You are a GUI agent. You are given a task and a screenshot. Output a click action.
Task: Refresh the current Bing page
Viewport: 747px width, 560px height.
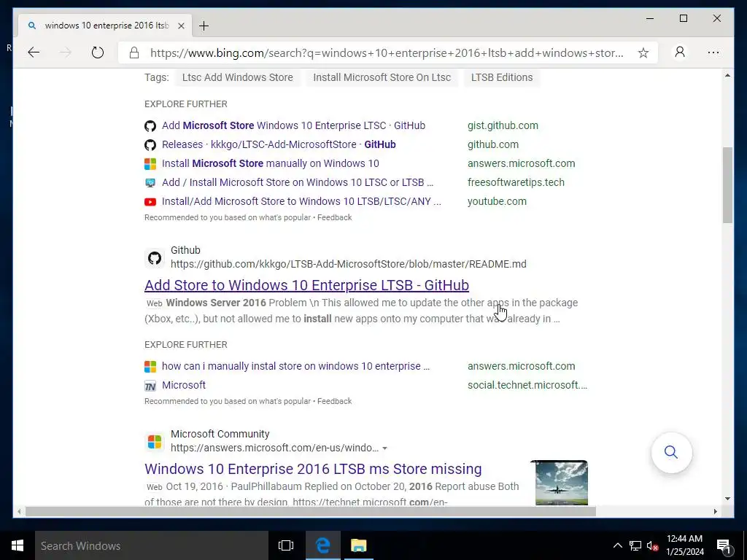(x=98, y=52)
